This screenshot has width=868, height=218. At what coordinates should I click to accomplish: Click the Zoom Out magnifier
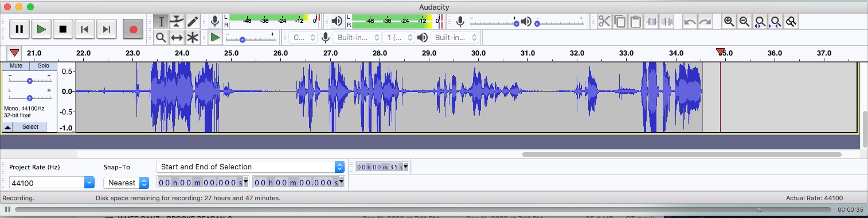(744, 22)
